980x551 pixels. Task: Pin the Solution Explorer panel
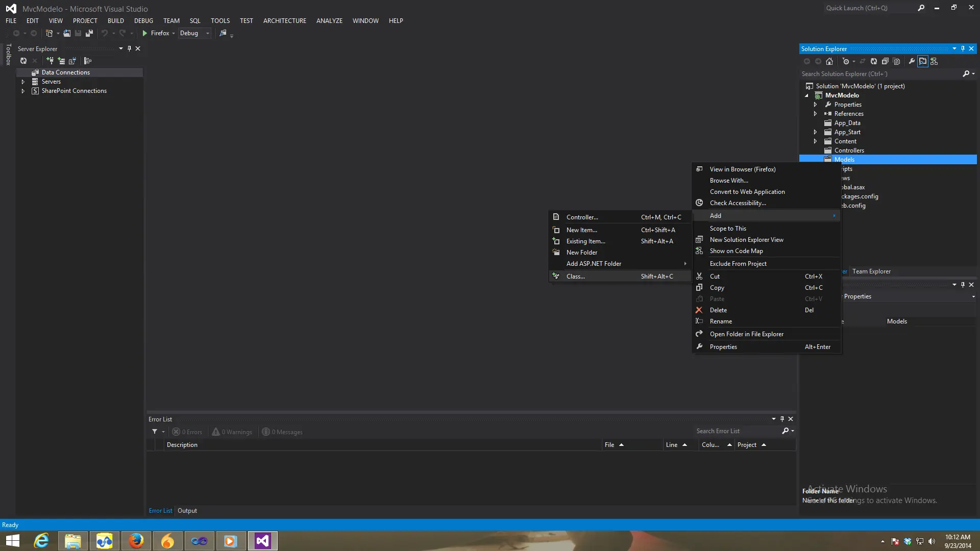963,48
